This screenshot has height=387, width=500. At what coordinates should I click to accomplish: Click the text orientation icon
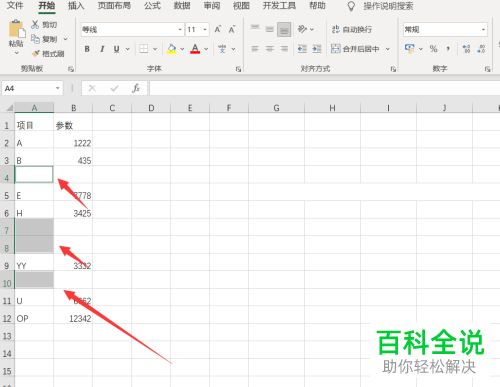[x=302, y=29]
